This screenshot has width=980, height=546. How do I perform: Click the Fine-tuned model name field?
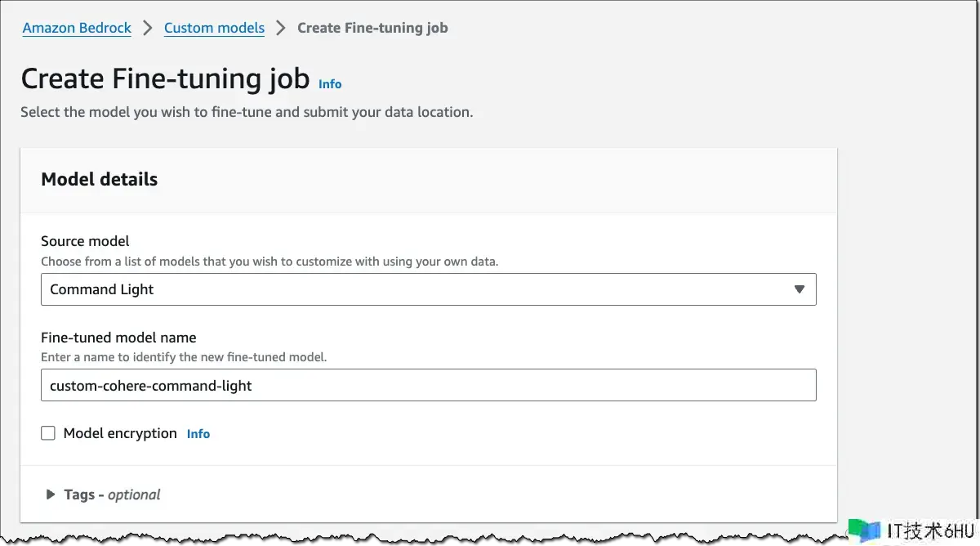tap(428, 385)
